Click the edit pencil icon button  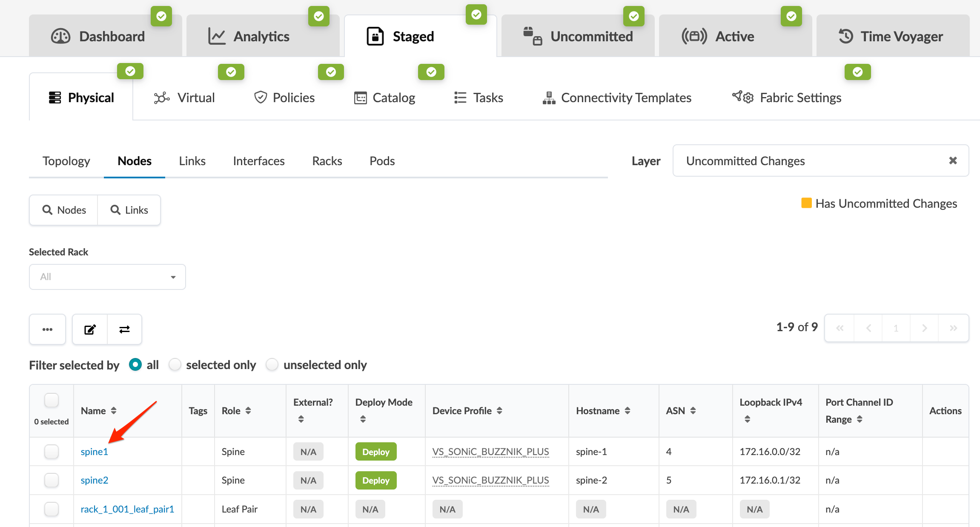tap(90, 329)
